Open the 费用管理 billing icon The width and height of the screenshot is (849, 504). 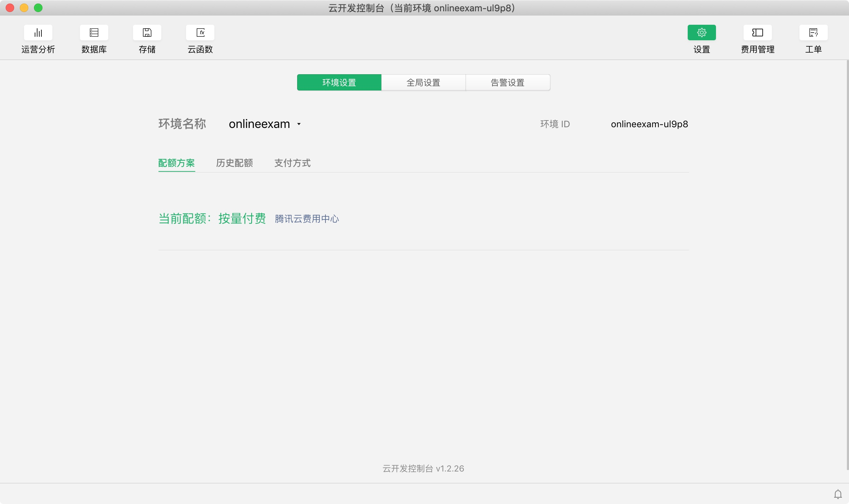click(757, 33)
